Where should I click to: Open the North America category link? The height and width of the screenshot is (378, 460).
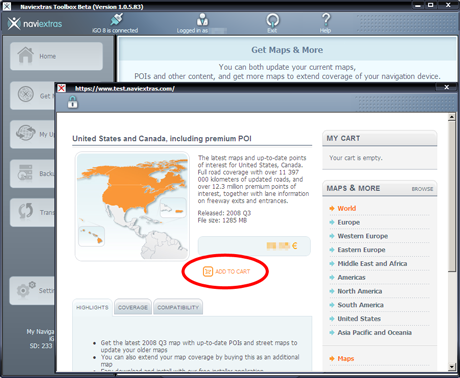point(360,291)
